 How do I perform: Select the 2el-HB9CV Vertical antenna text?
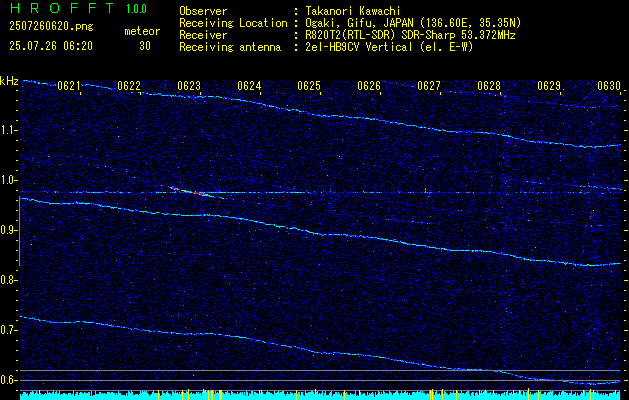[389, 47]
